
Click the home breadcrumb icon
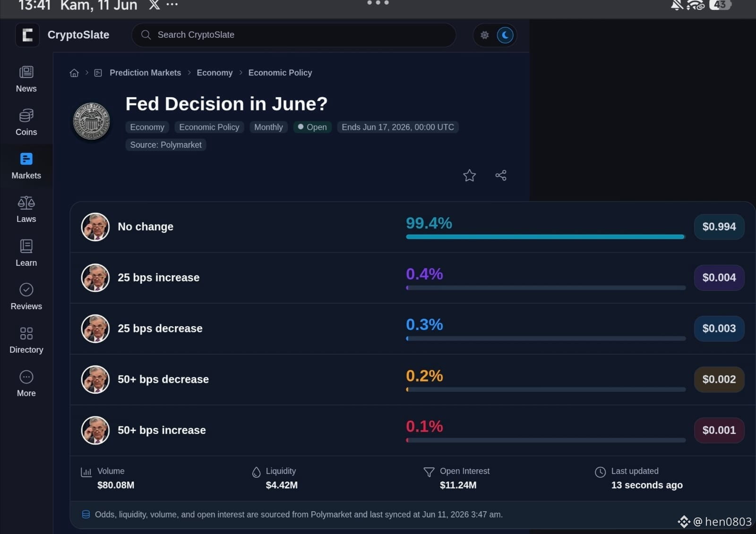click(x=74, y=73)
